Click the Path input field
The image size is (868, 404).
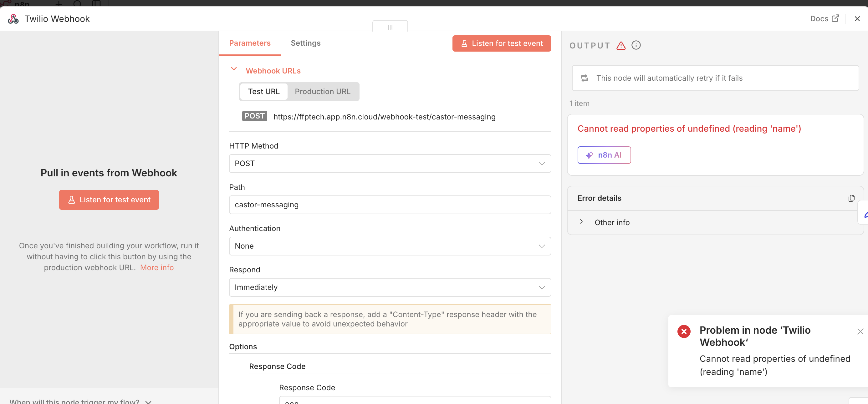pyautogui.click(x=390, y=205)
